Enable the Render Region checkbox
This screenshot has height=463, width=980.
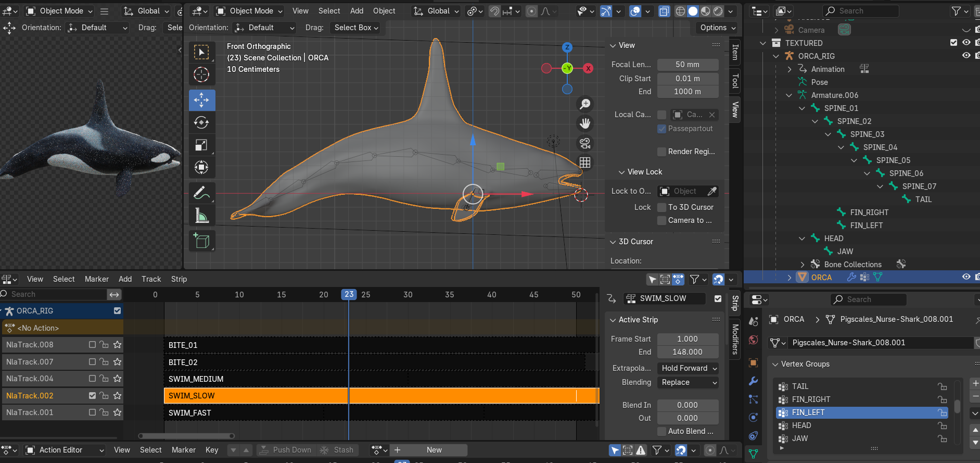coord(661,152)
